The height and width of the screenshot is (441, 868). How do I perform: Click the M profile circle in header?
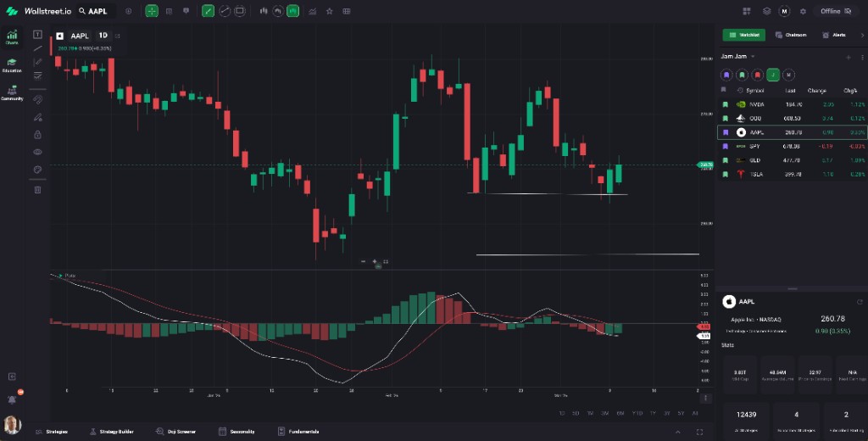pyautogui.click(x=784, y=11)
